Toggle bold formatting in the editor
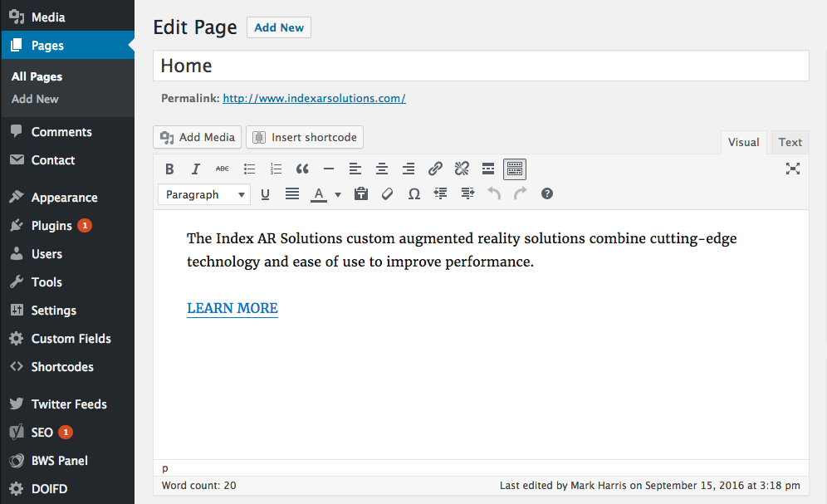This screenshot has height=504, width=827. click(169, 169)
